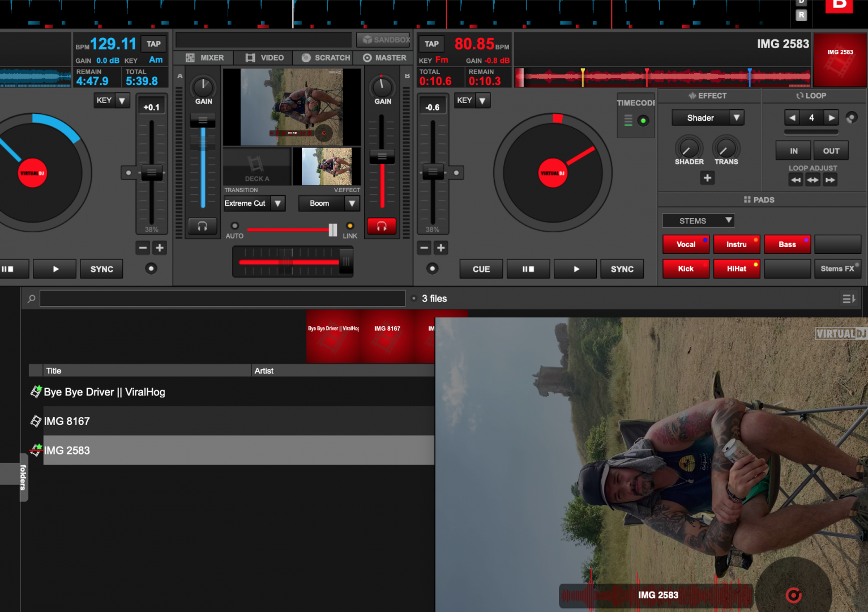Toggle the Vocal stem pad
This screenshot has height=612, width=868.
[686, 244]
